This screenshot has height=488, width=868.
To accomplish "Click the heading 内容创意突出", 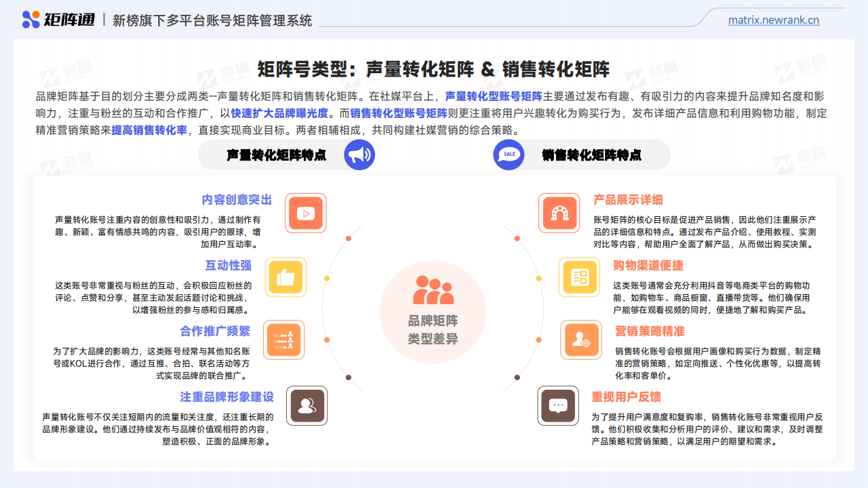I will (237, 200).
